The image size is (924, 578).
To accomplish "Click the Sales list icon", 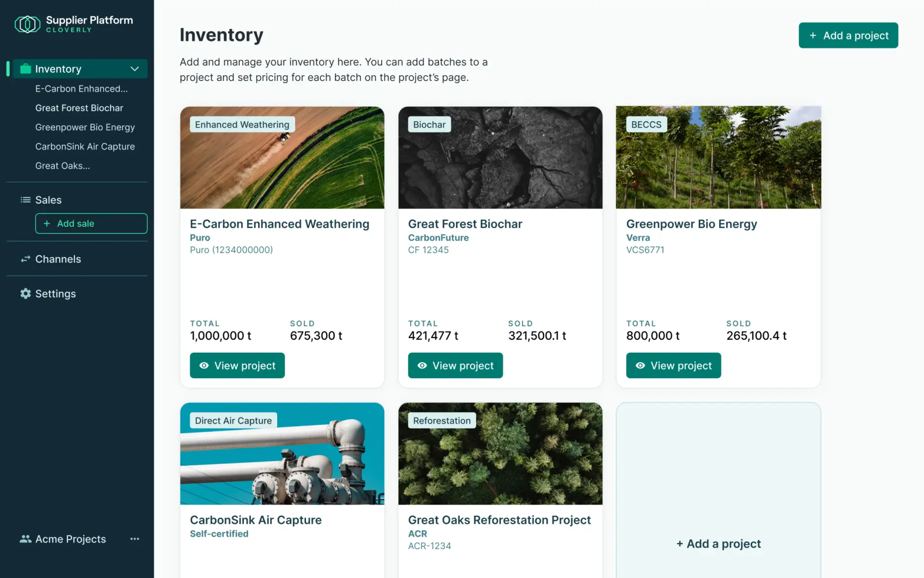I will (x=25, y=199).
